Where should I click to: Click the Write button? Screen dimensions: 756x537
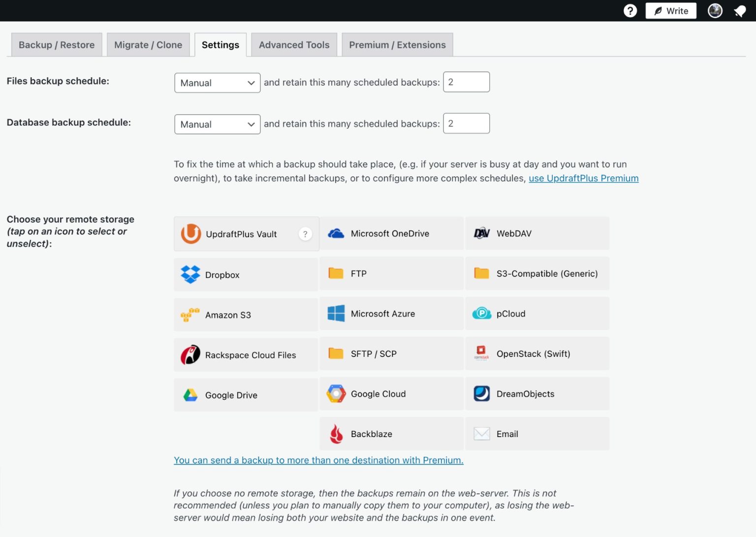tap(670, 11)
